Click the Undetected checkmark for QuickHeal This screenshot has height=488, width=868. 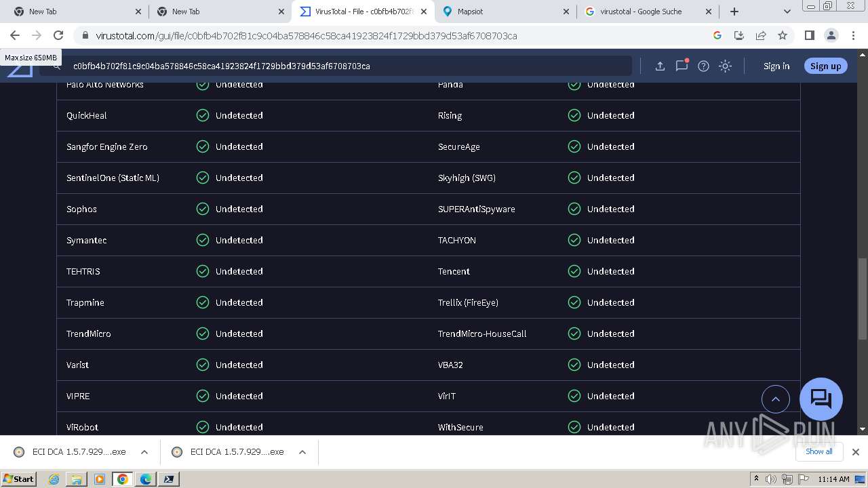pos(203,115)
